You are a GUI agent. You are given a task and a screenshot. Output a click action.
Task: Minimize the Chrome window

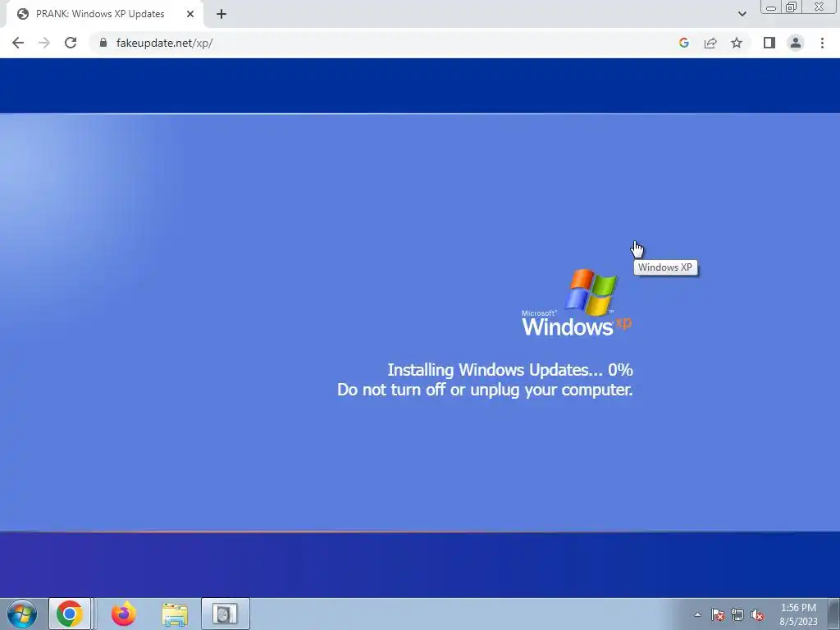coord(771,7)
